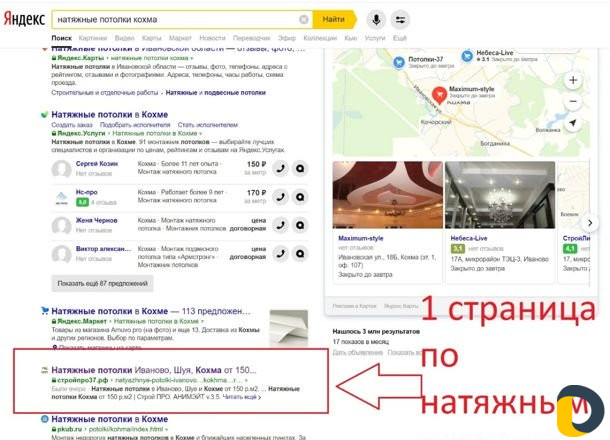Viewport: 610px width, 440px height.
Task: Click the Maximum-style red map marker
Action: 439,95
